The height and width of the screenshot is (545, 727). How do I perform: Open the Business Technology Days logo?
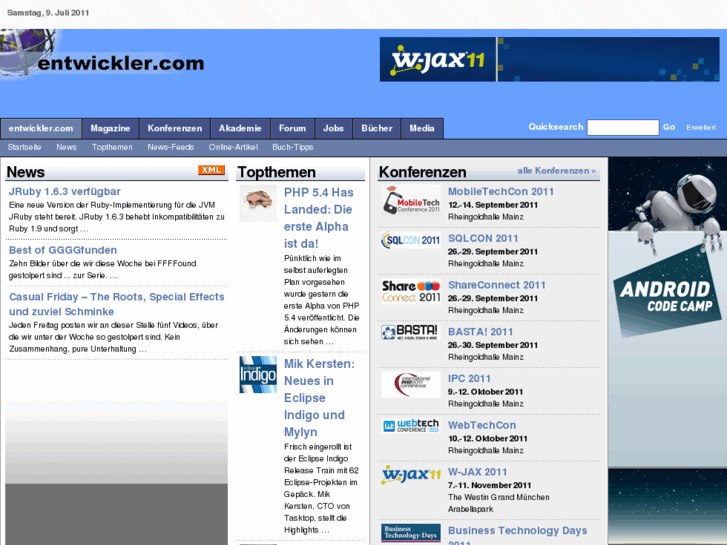tap(411, 533)
